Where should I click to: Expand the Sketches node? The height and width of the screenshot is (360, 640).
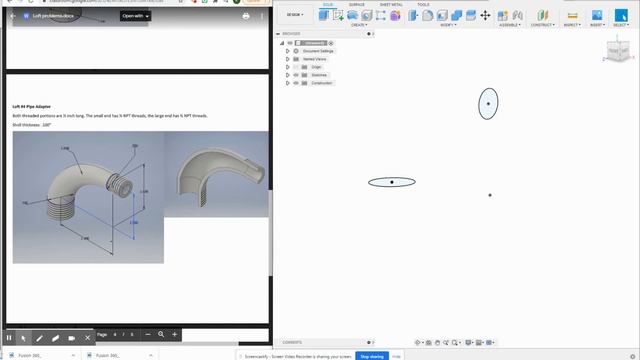click(287, 75)
